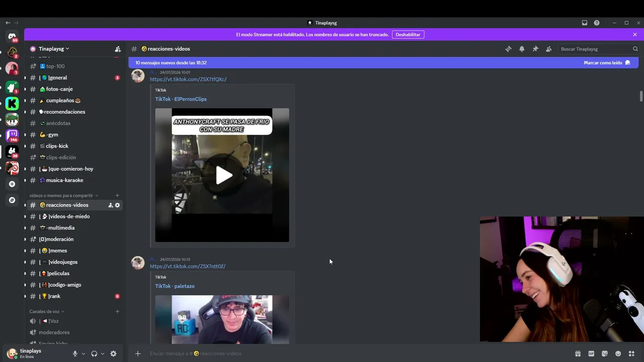
Task: Open notification settings bell icon
Action: coord(522,49)
